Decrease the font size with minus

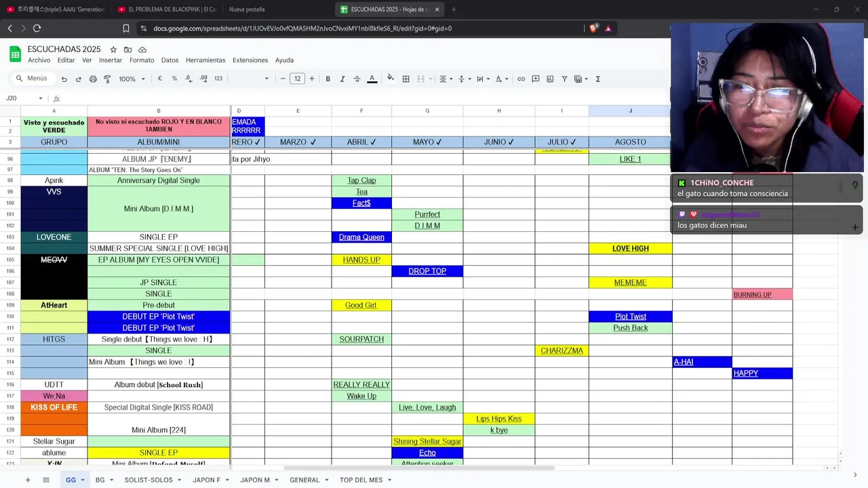[x=283, y=79]
